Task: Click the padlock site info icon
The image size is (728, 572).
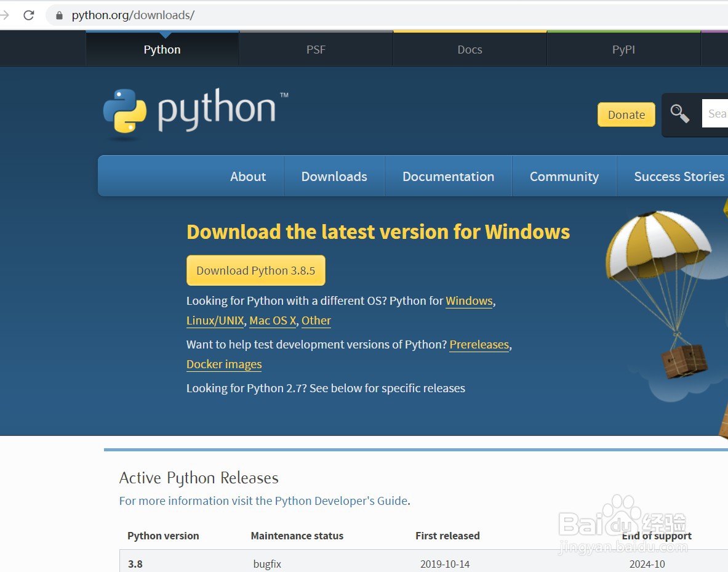Action: pos(59,15)
